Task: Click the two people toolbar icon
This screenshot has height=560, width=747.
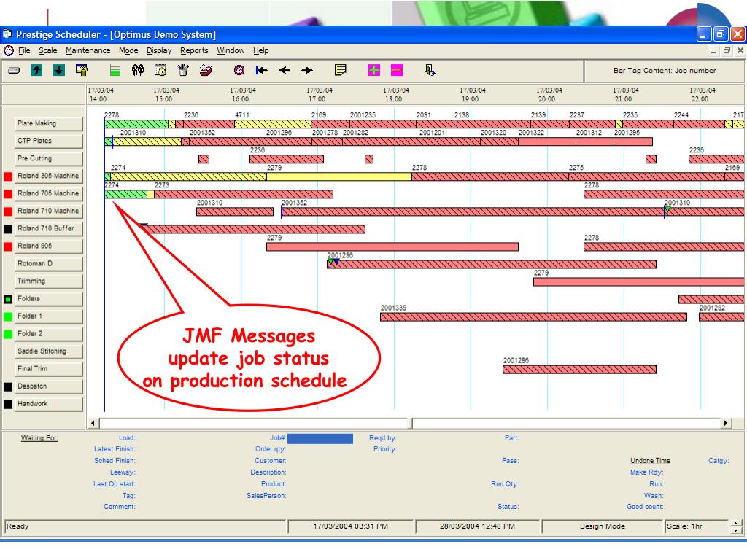Action: coord(138,71)
